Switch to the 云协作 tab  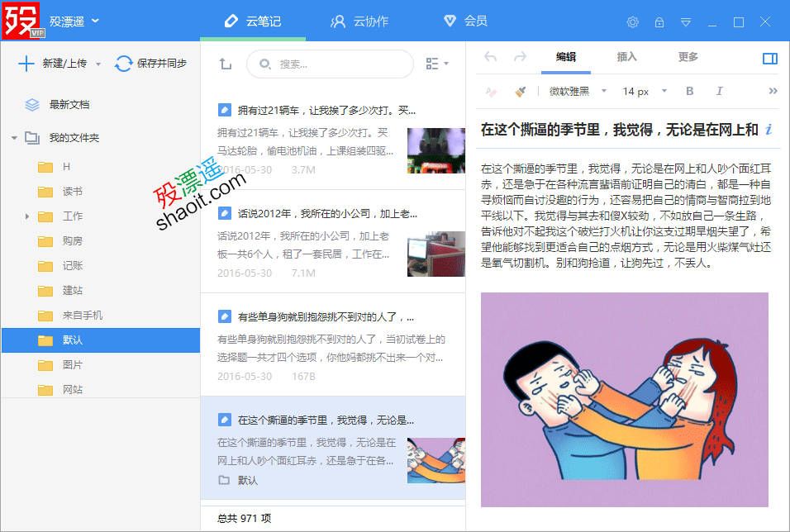(x=359, y=21)
